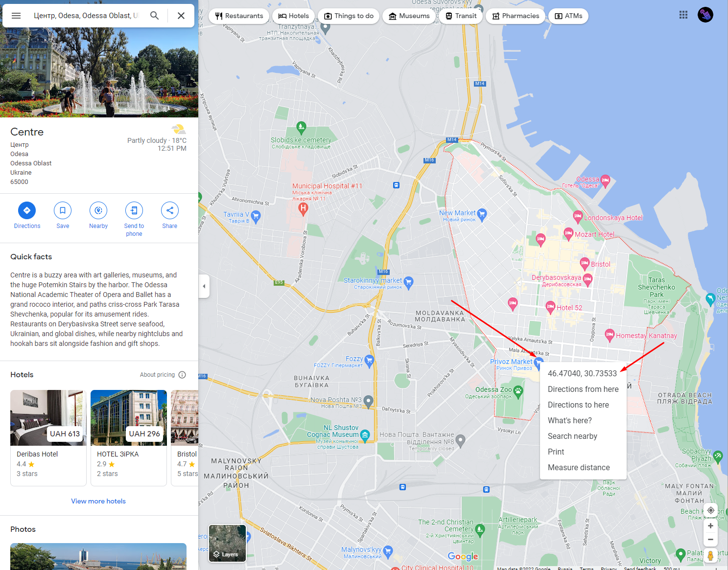
Task: Filter by Things to do chip
Action: [349, 16]
